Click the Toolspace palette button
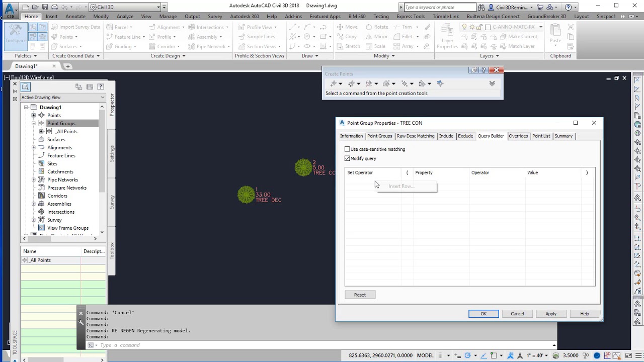Screen dimensions: 644x362 (16, 36)
